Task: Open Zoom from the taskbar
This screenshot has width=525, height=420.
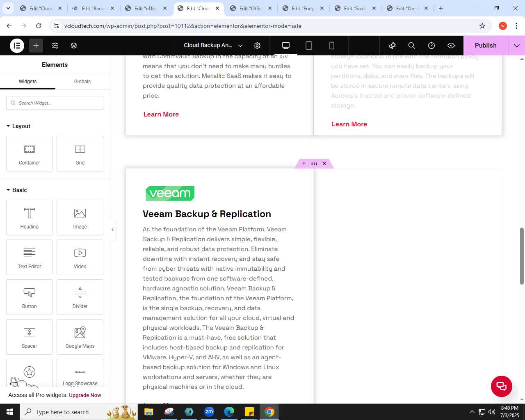Action: 209,412
